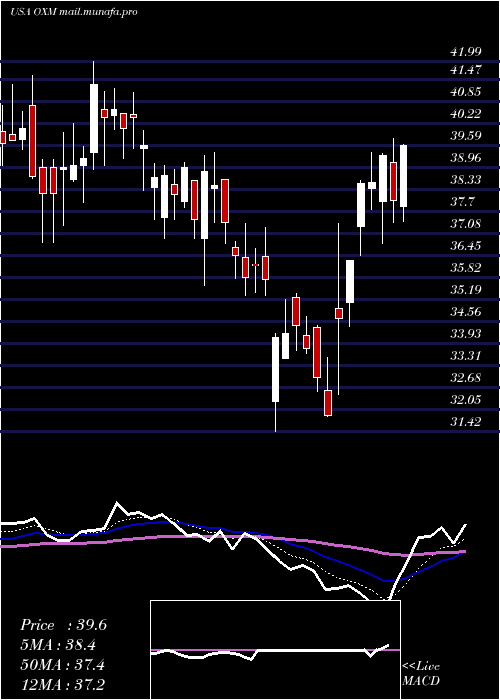The image size is (500, 700).
Task: Select the 36.45 price axis label
Action: pyautogui.click(x=466, y=246)
